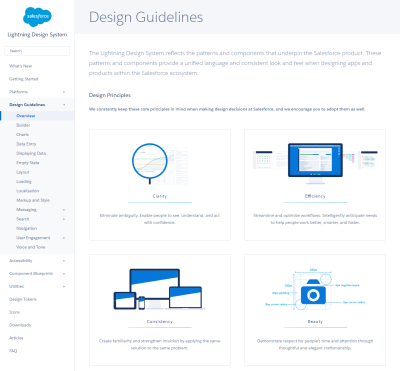Expand the Messaging sub-section chevron

[64, 210]
